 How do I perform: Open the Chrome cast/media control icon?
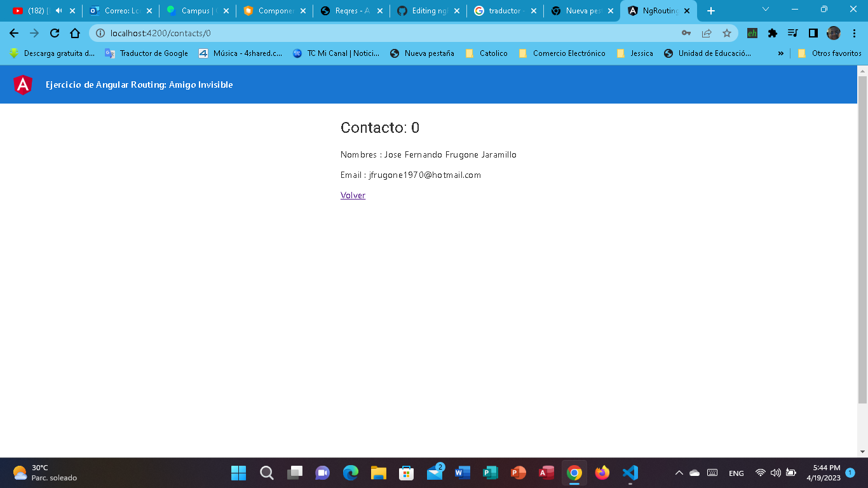click(791, 33)
